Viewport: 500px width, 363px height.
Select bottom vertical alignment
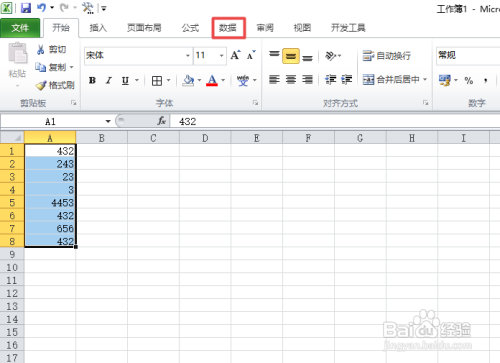307,57
